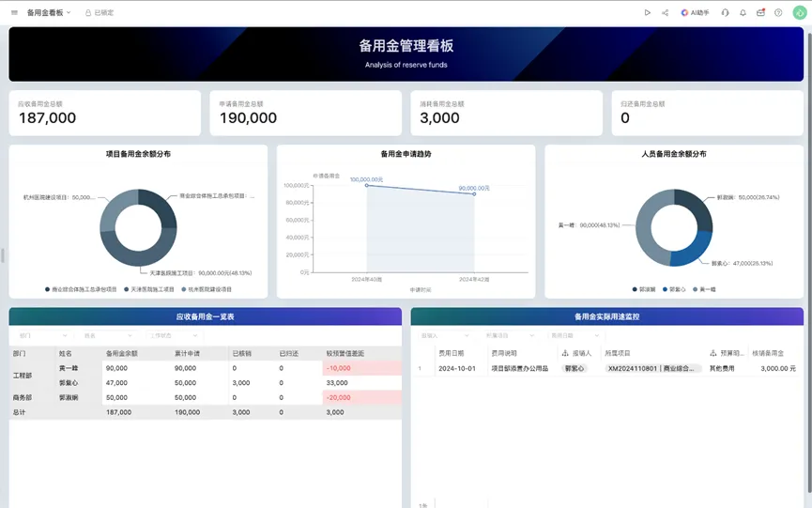Click the 100,000.00元 data point on trend chart
Viewport: 812px width, 508px height.
(367, 185)
